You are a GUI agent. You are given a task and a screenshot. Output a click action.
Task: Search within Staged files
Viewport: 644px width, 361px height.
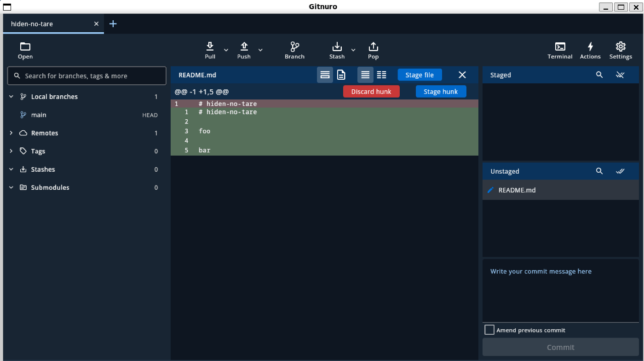599,75
